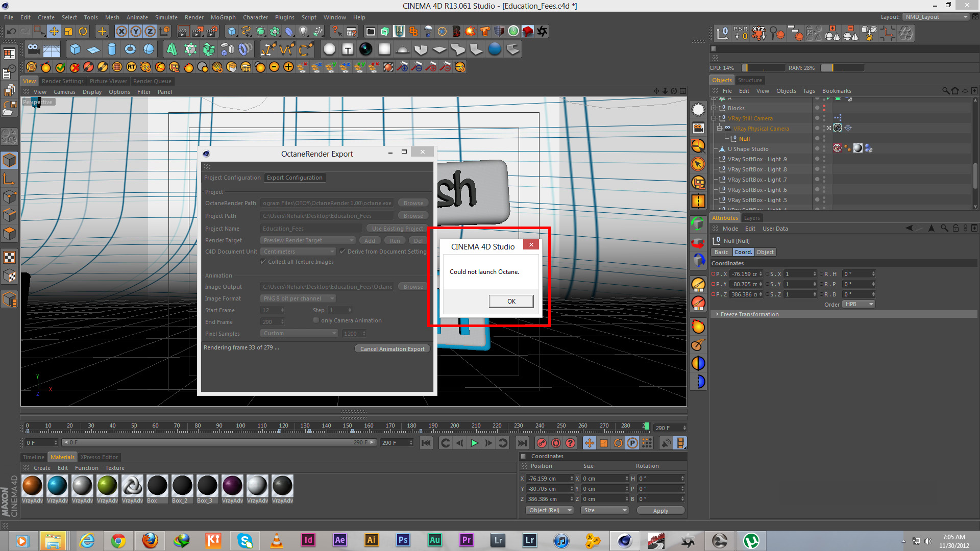The height and width of the screenshot is (551, 980).
Task: Uncheck Collect all Texture Images
Action: (x=263, y=262)
